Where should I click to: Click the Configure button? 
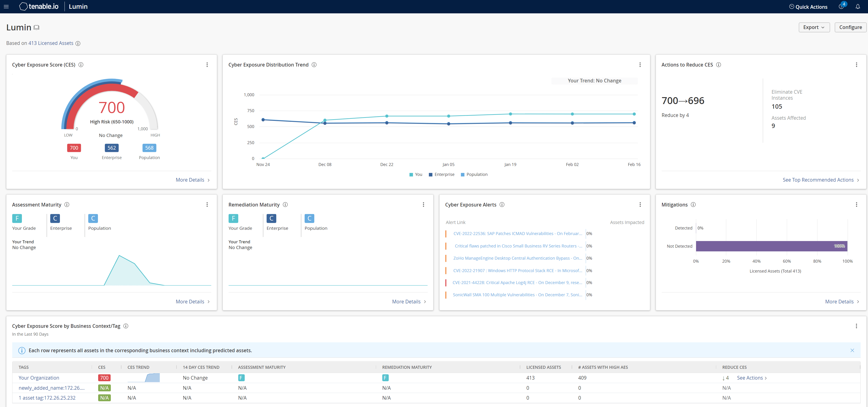point(850,27)
